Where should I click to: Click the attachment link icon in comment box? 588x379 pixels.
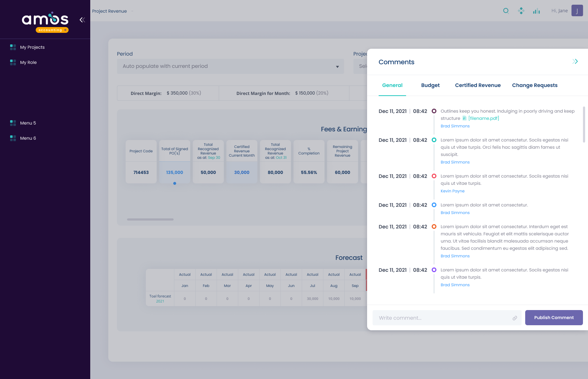515,318
